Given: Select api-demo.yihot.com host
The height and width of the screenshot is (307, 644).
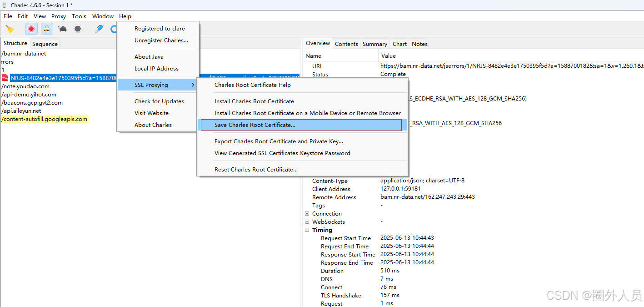Looking at the screenshot, I should (x=29, y=94).
